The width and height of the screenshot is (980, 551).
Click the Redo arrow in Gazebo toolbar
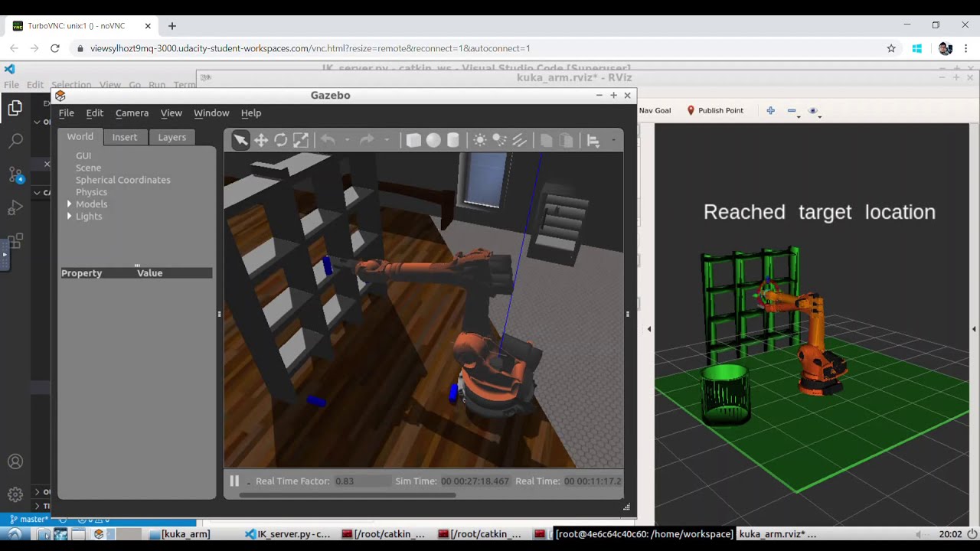(367, 140)
